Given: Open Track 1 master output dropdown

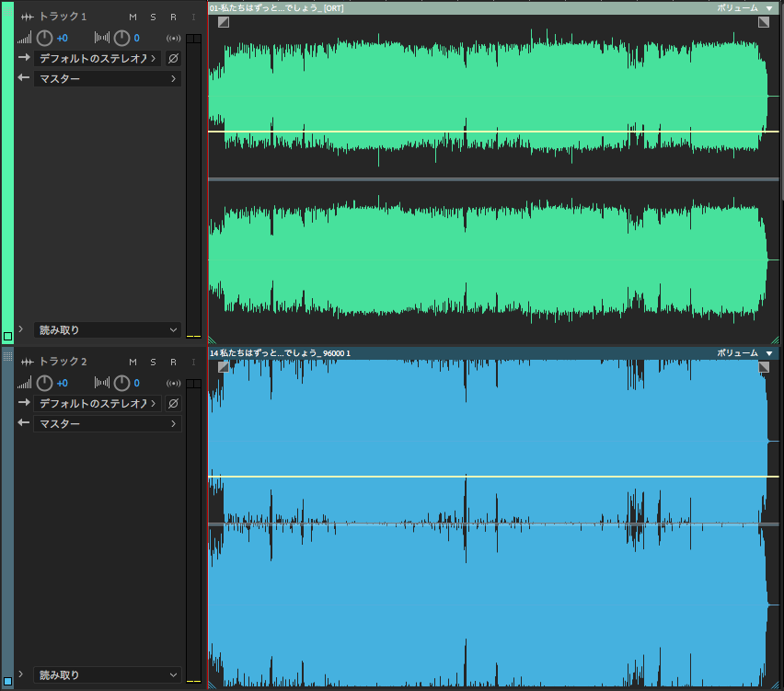Looking at the screenshot, I should 108,78.
